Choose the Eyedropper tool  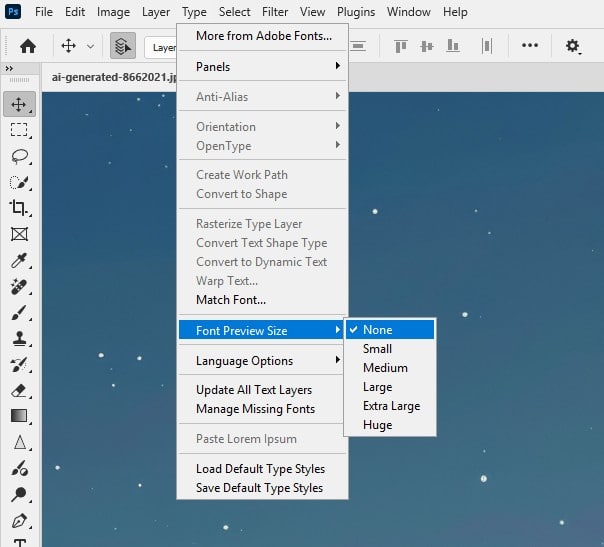click(x=19, y=261)
